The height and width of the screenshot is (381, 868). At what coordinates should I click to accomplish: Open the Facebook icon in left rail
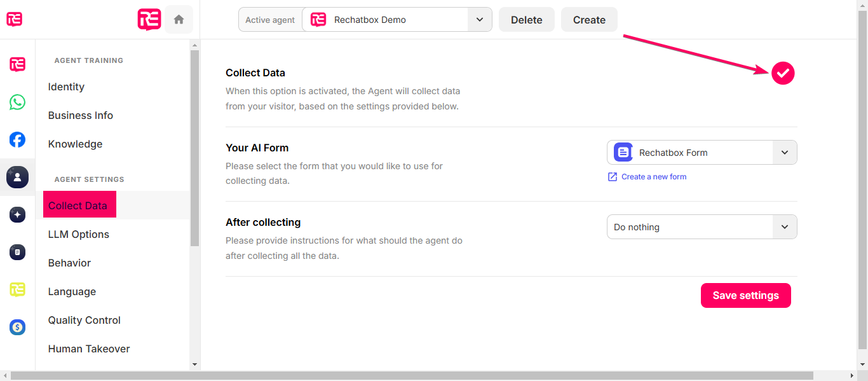[17, 139]
